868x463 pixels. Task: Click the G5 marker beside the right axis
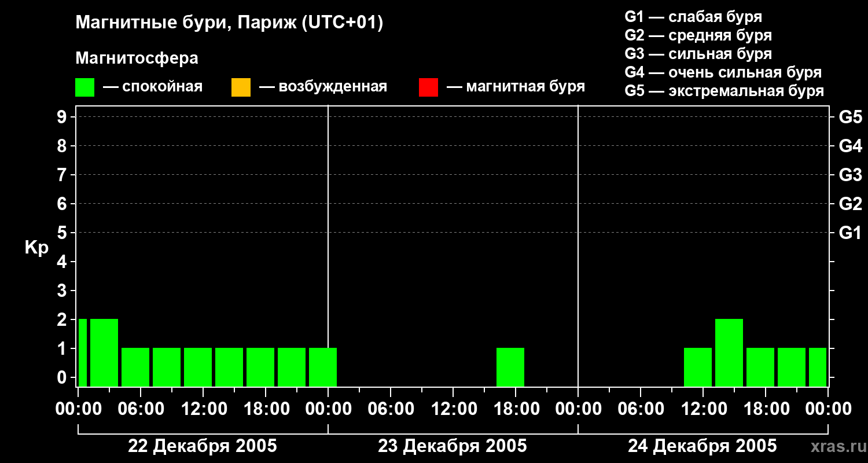850,117
